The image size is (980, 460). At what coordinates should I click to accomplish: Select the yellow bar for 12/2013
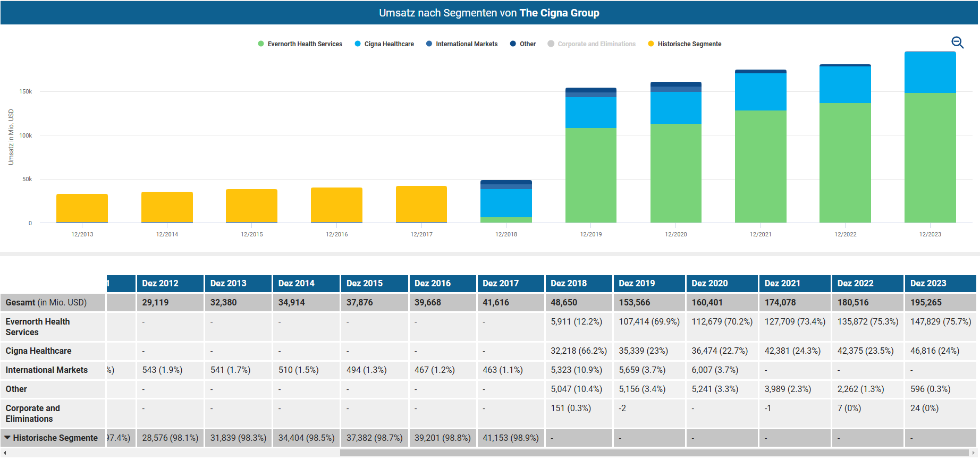pyautogui.click(x=82, y=208)
